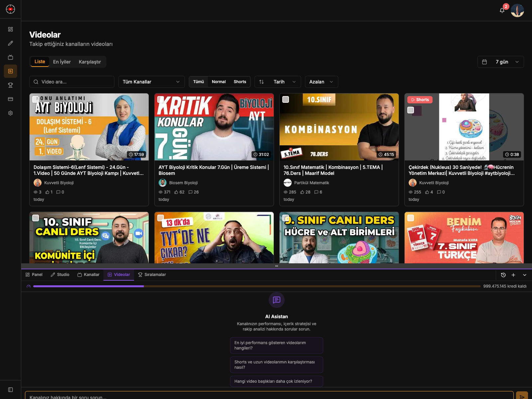The image size is (532, 399).
Task: Switch to Liste view tab
Action: coord(40,62)
